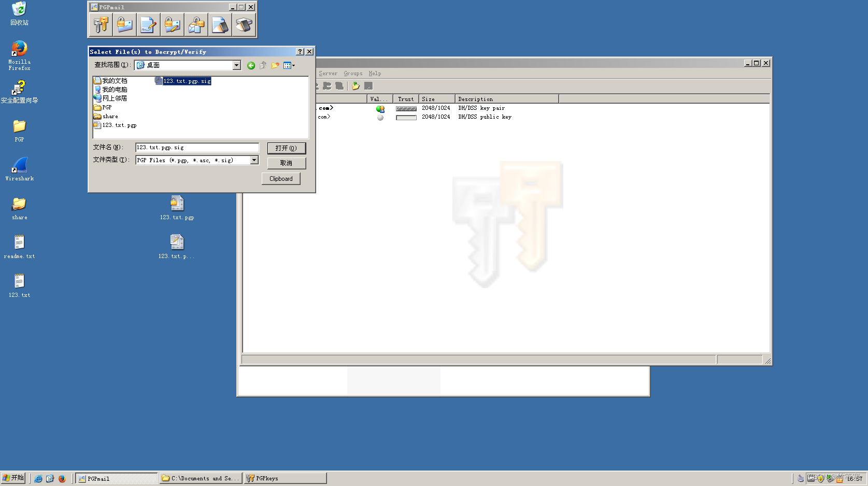Click the Validity column header in PGPkeys
This screenshot has width=868, height=486.
pos(379,99)
